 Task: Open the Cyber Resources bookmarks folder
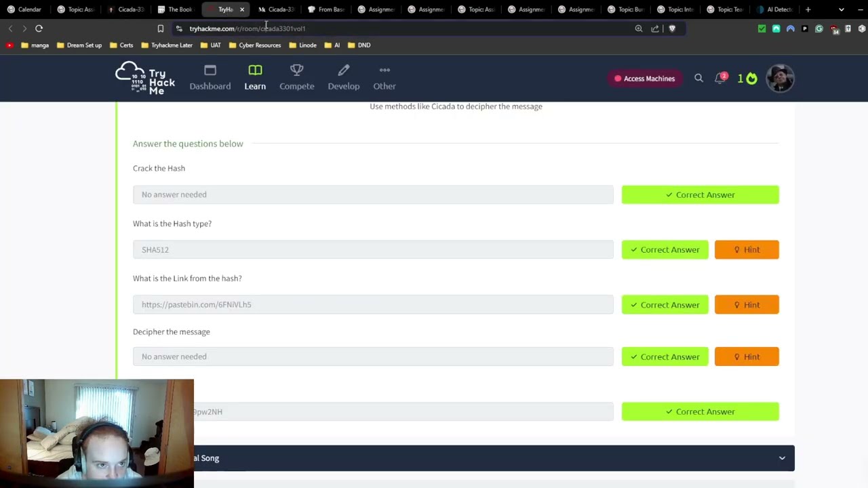(x=255, y=45)
